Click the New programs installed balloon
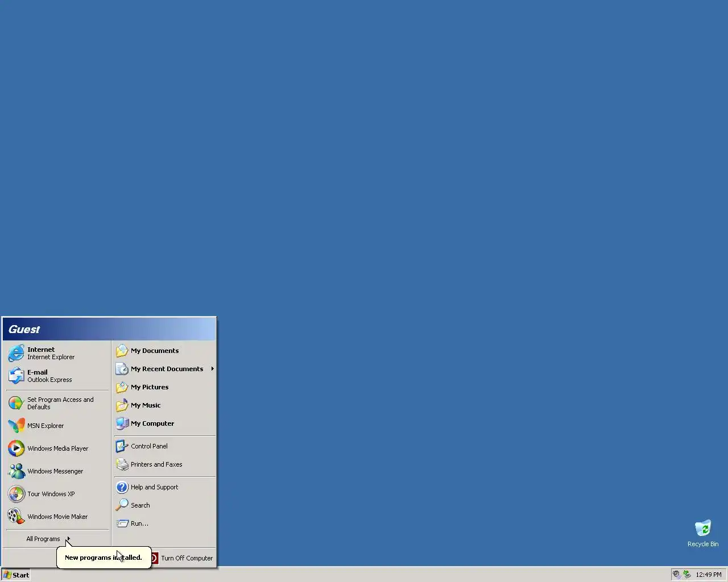This screenshot has width=728, height=582. click(104, 558)
